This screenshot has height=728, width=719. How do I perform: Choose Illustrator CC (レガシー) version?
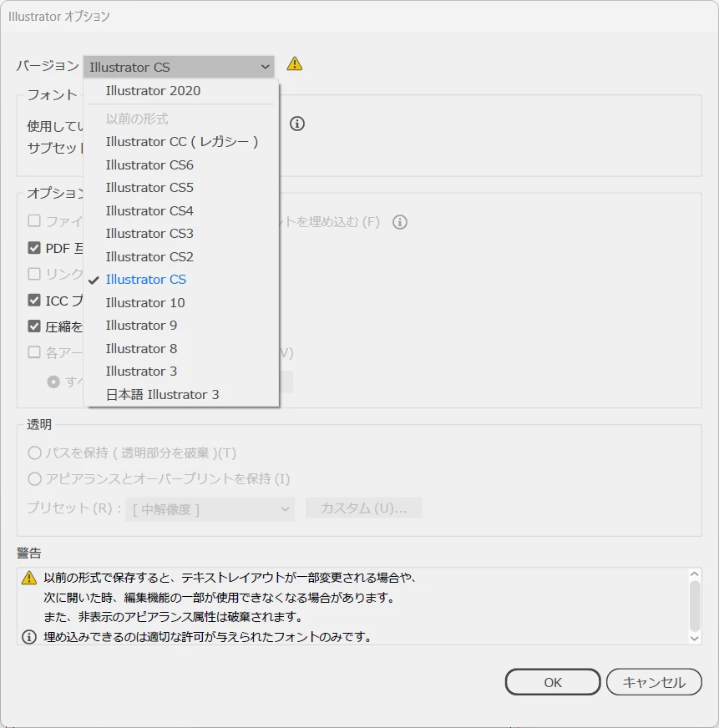(181, 142)
